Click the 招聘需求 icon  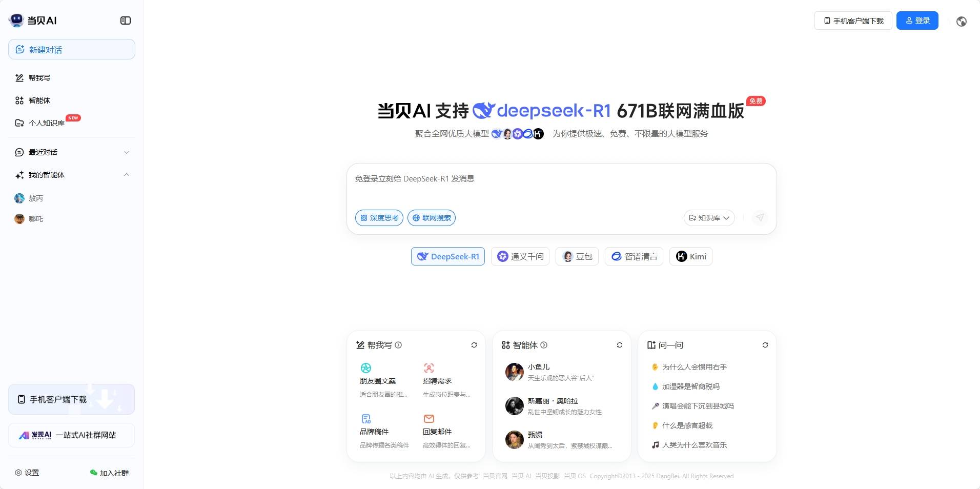coord(429,368)
